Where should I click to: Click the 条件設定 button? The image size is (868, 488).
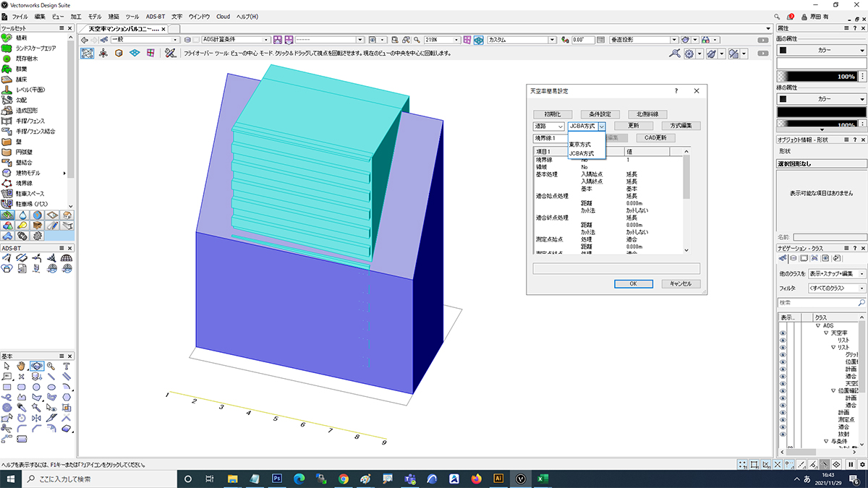(600, 114)
